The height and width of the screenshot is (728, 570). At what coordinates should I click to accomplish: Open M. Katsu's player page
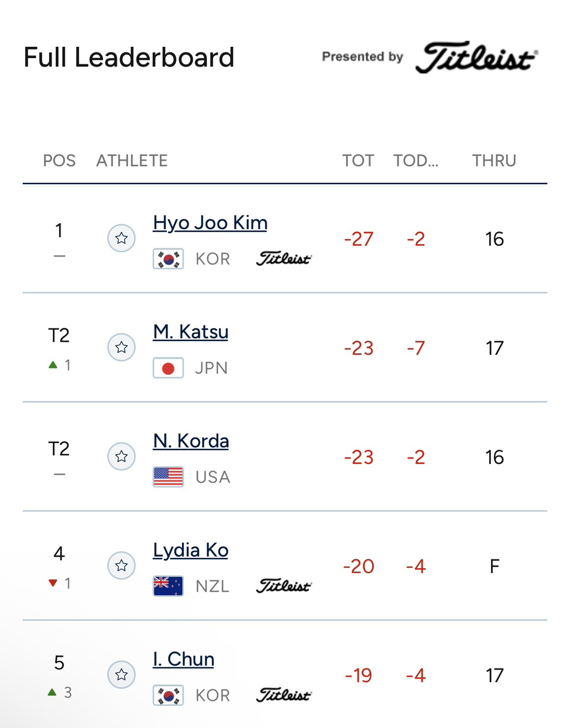(191, 332)
